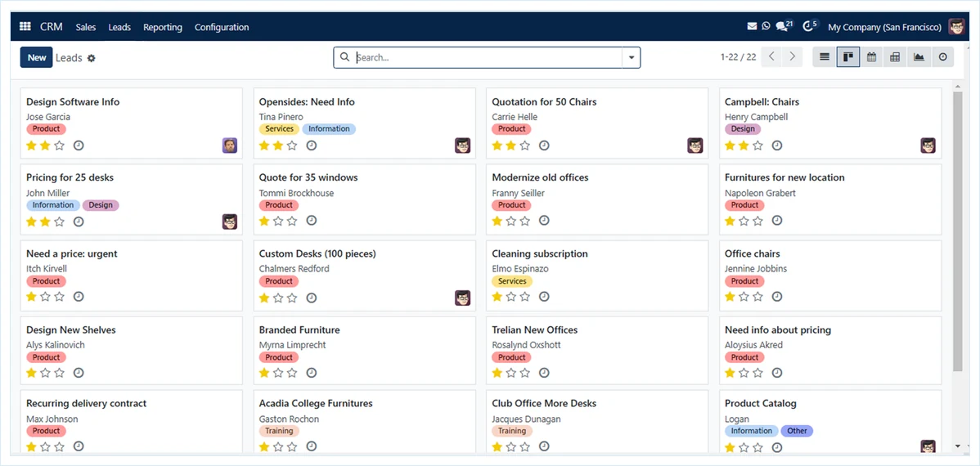Expand the search options dropdown arrow
980x466 pixels.
(632, 57)
